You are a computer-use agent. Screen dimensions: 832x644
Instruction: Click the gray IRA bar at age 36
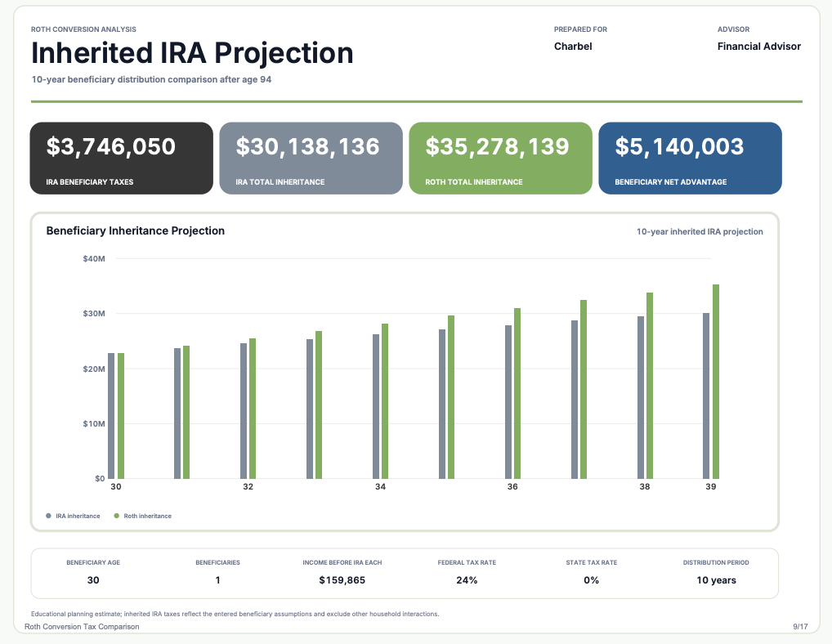508,402
